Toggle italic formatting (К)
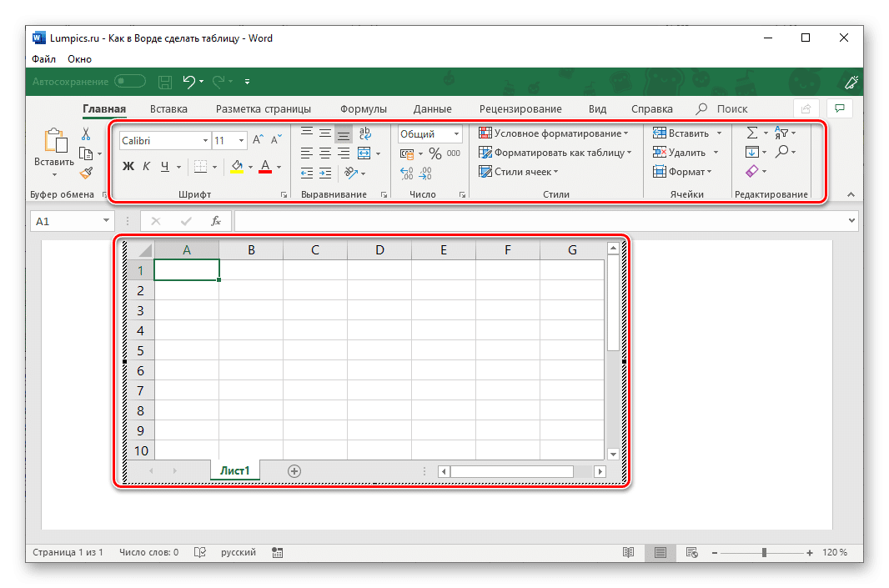This screenshot has height=588, width=889. point(145,166)
